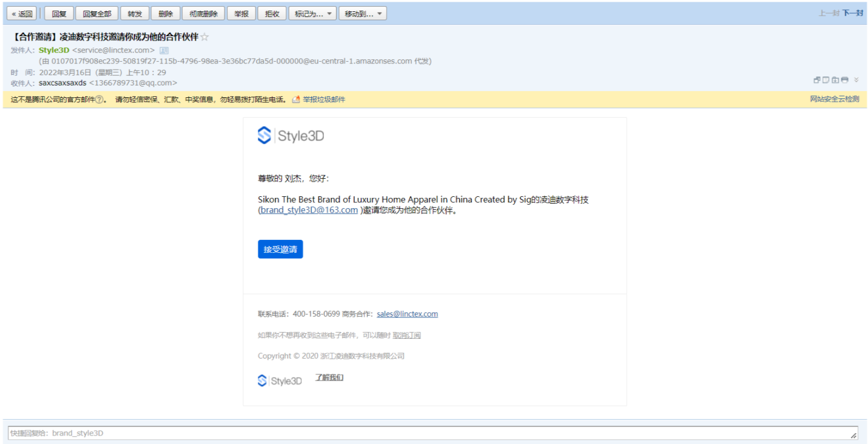868x444 pixels.
Task: Click the note/memo icon in header
Action: (x=826, y=80)
